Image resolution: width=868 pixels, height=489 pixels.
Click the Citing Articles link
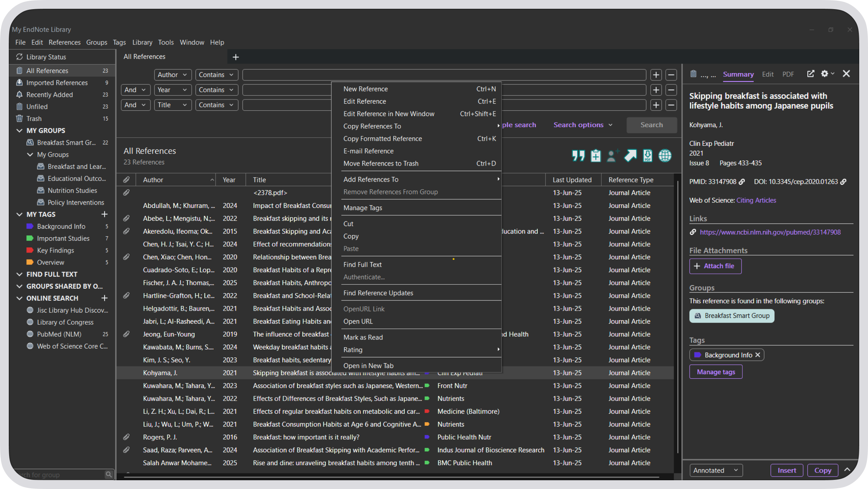coord(756,200)
